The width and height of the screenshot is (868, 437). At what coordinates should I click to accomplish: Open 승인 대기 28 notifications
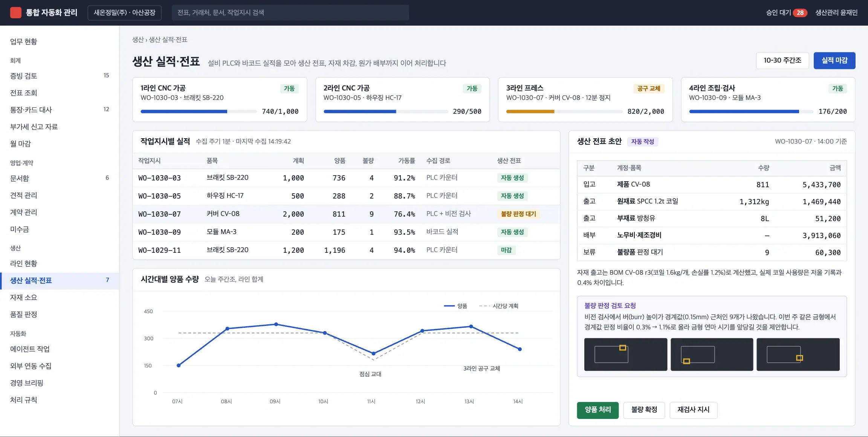tap(786, 12)
